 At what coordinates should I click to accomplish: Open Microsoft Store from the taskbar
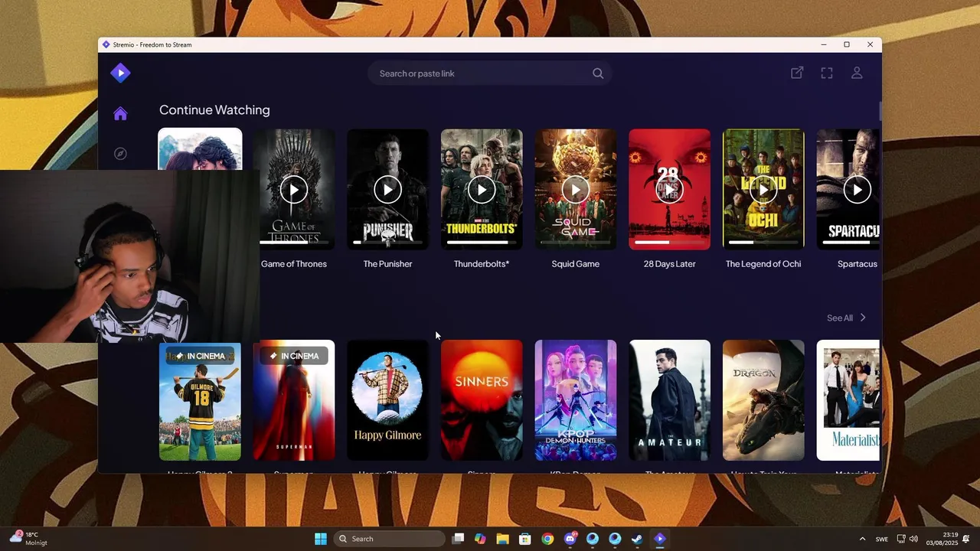tap(524, 539)
